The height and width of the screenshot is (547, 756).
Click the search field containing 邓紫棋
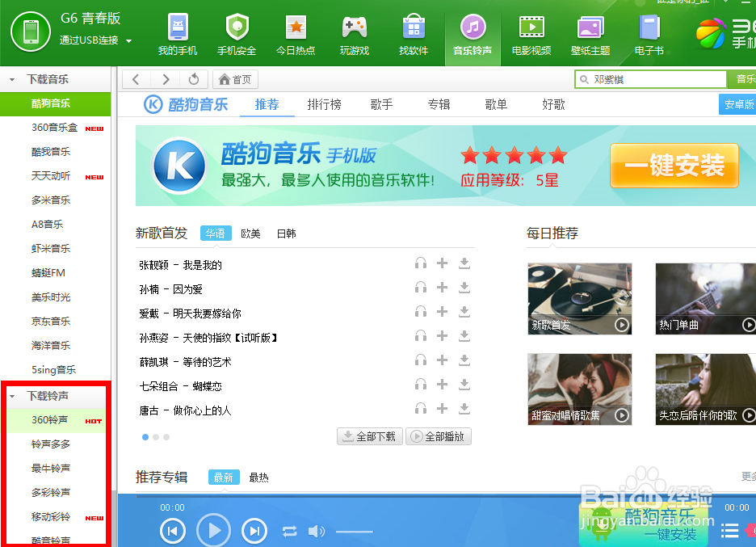pos(650,80)
